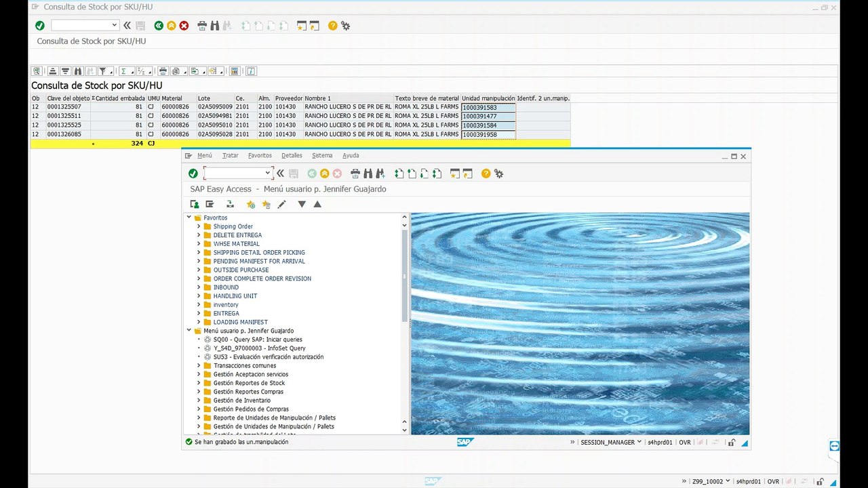Viewport: 868px width, 488px height.
Task: Select SU53 - Evaluación verificación autorización
Action: tap(269, 357)
